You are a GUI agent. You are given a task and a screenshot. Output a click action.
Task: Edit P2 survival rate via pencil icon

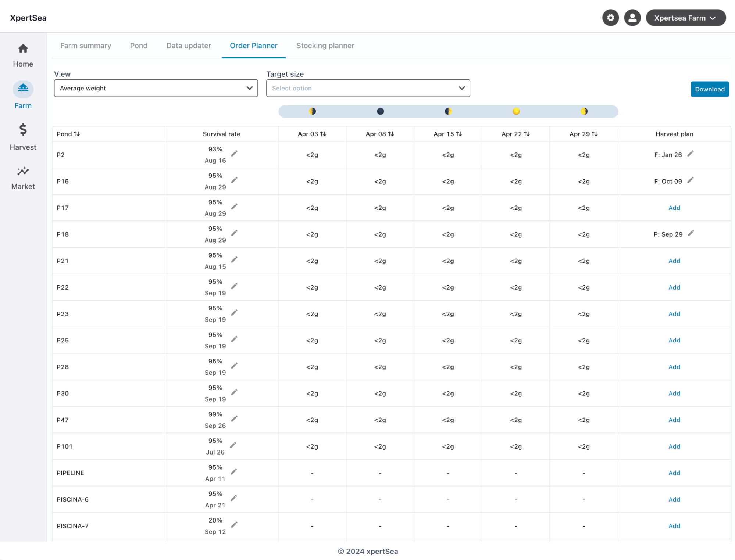(234, 154)
